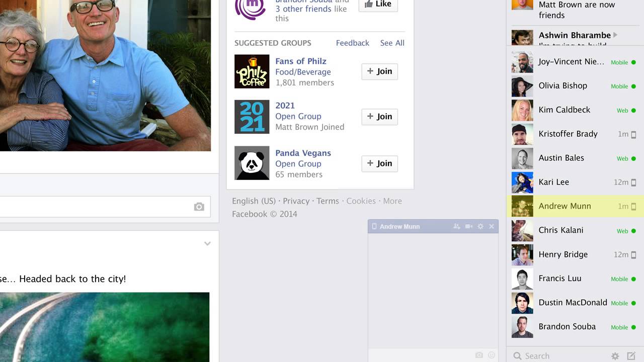The height and width of the screenshot is (362, 644).
Task: Start video call in Andrew Munn chat
Action: tap(468, 227)
